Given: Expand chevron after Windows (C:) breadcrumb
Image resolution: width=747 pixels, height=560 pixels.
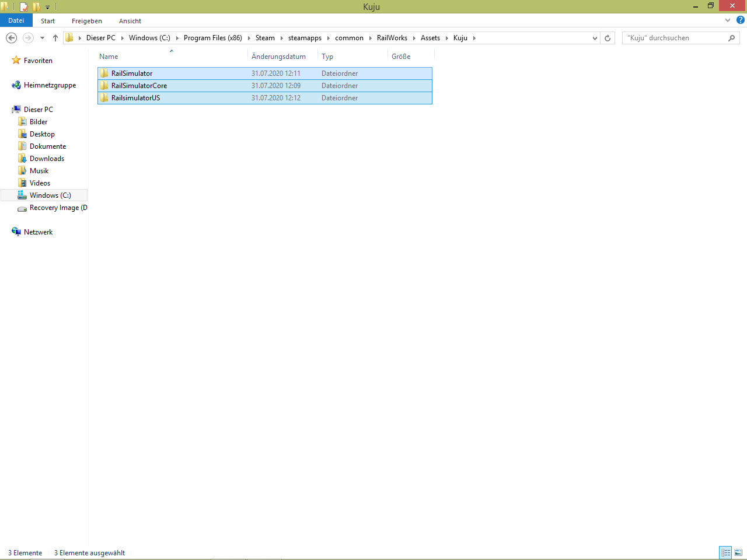Looking at the screenshot, I should (x=177, y=38).
